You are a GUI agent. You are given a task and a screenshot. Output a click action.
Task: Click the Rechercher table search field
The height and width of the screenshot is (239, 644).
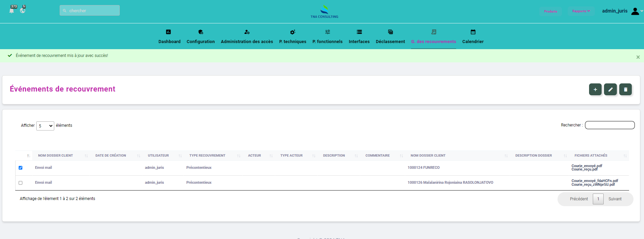[609, 125]
